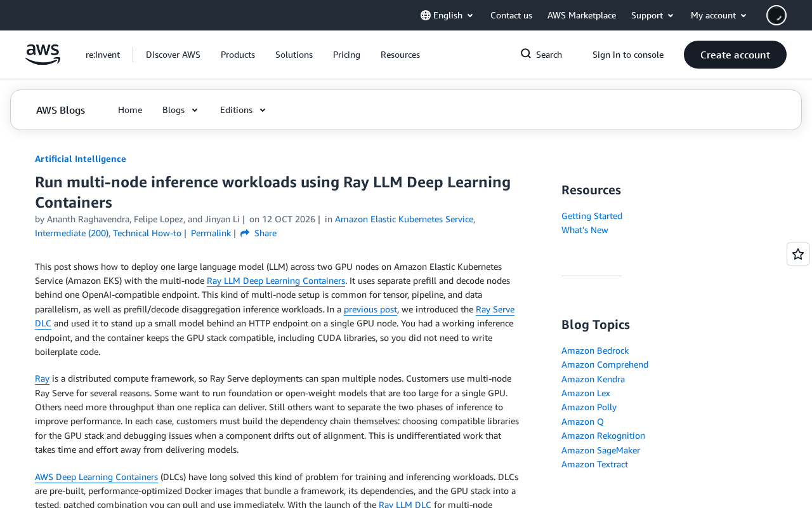Open the Blogs dropdown in blog navigation

coord(180,110)
